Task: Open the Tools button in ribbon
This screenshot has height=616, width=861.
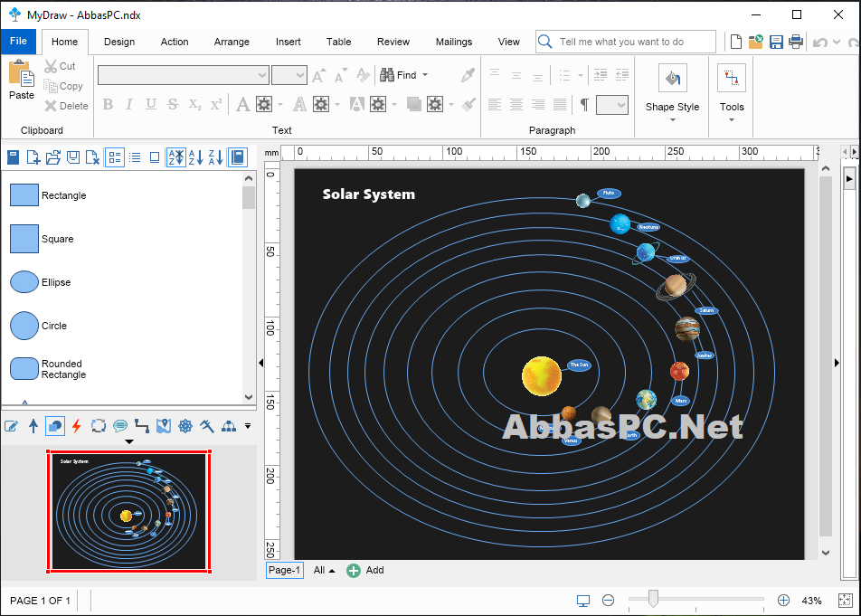Action: tap(732, 91)
